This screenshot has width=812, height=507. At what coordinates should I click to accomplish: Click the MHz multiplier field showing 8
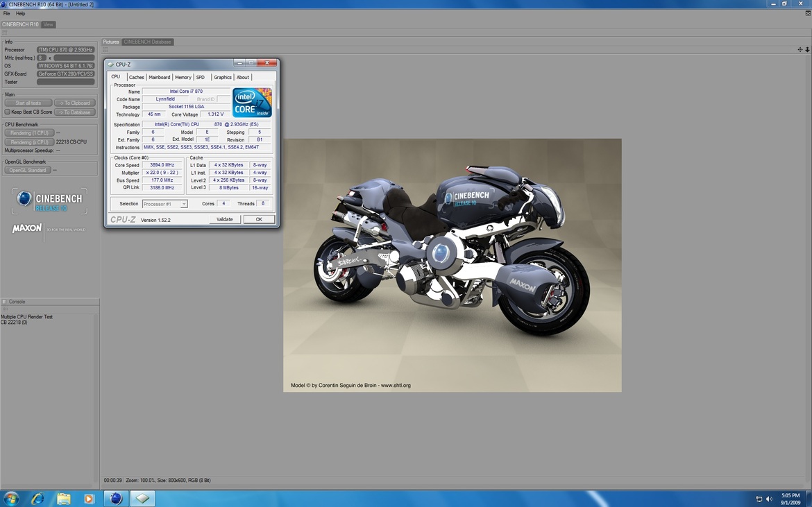(x=42, y=58)
